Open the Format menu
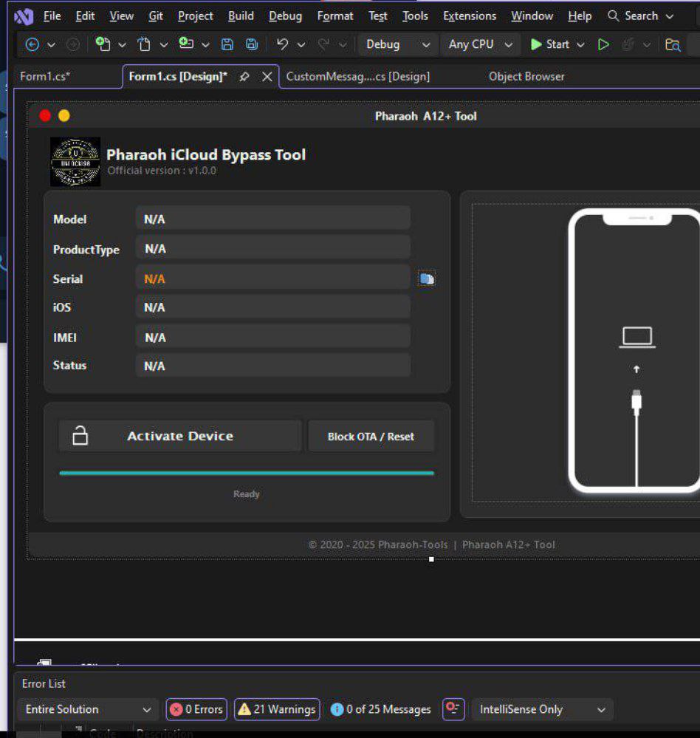The image size is (700, 738). (x=335, y=16)
